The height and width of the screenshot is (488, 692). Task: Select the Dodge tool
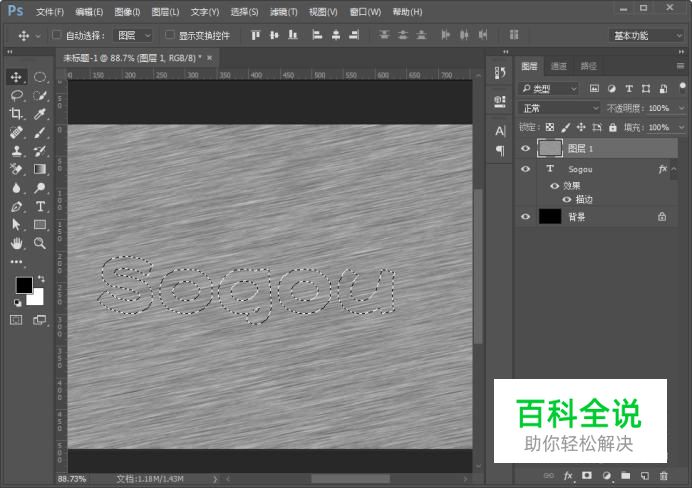point(40,188)
